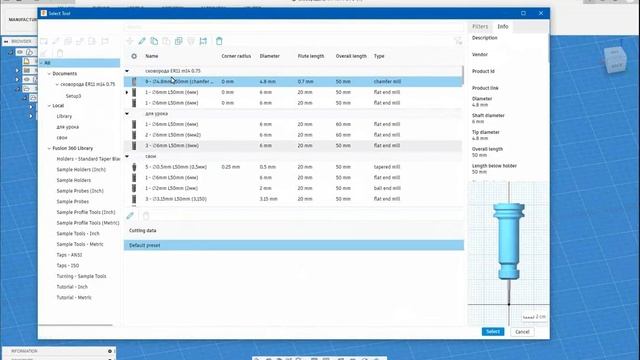Click the duplicate tool icon
This screenshot has height=360, width=640.
click(178, 41)
